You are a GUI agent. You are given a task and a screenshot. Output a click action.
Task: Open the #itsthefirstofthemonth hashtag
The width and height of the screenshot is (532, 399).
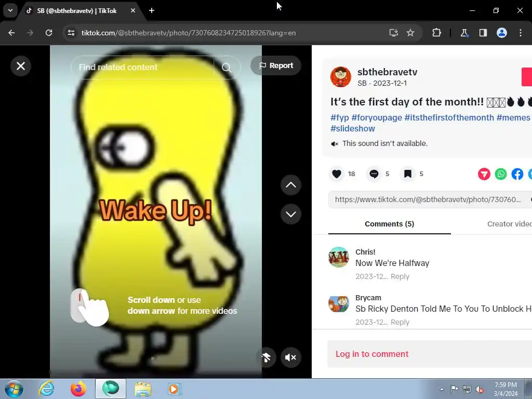(449, 117)
